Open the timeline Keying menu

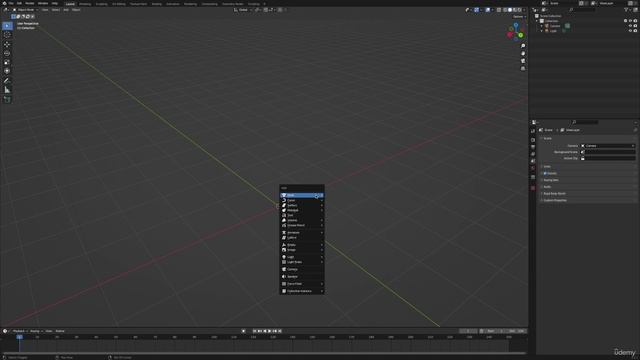[x=36, y=331]
